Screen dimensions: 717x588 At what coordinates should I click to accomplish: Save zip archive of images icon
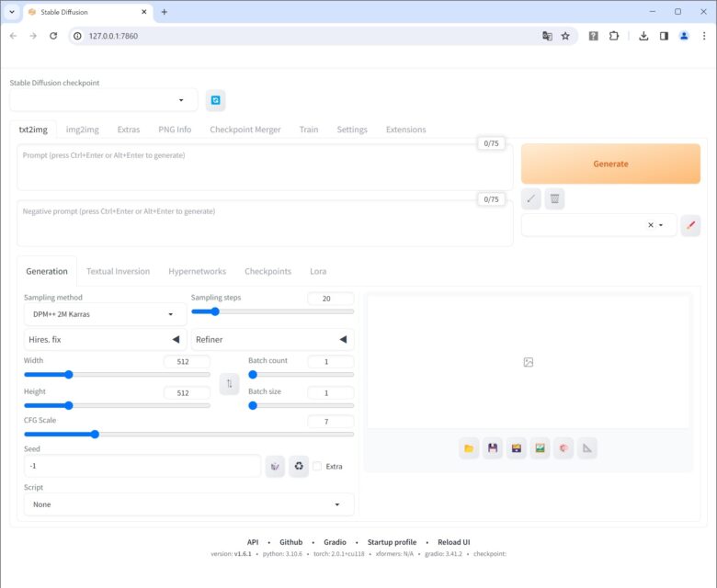click(x=517, y=448)
